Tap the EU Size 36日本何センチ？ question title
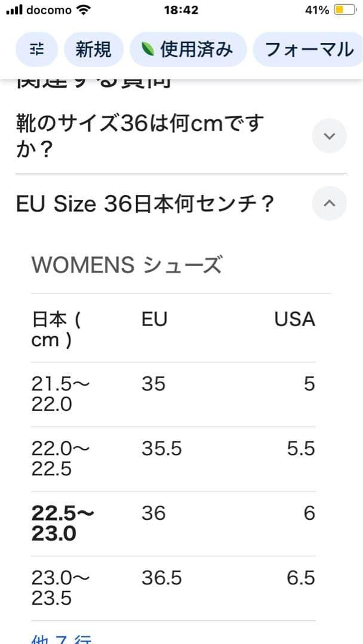This screenshot has height=644, width=363. pos(145,204)
